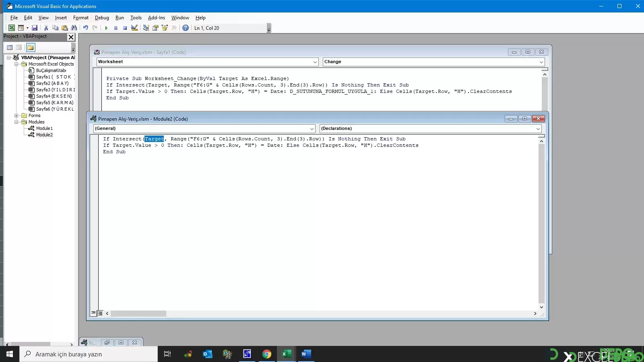Click the Reset stop square icon
This screenshot has width=644, height=362.
[x=125, y=28]
